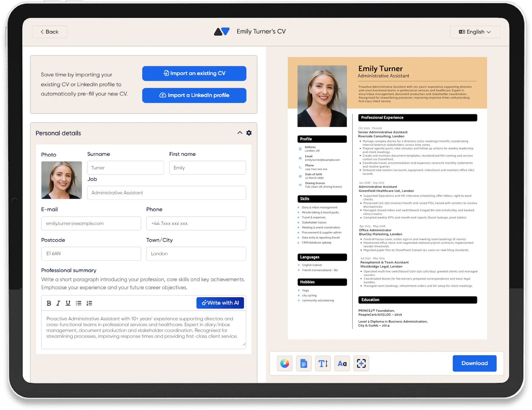The height and width of the screenshot is (410, 532).
Task: Apply italic formatting to the summary text
Action: point(58,303)
